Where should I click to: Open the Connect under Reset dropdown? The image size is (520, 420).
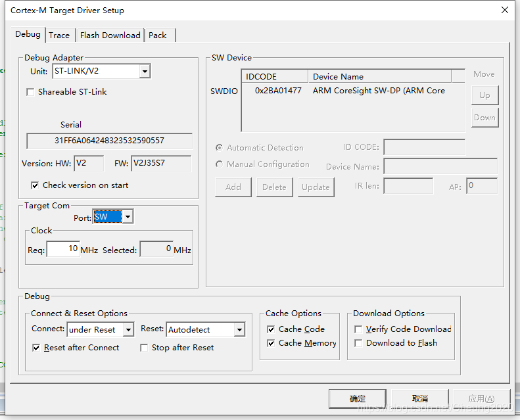128,329
